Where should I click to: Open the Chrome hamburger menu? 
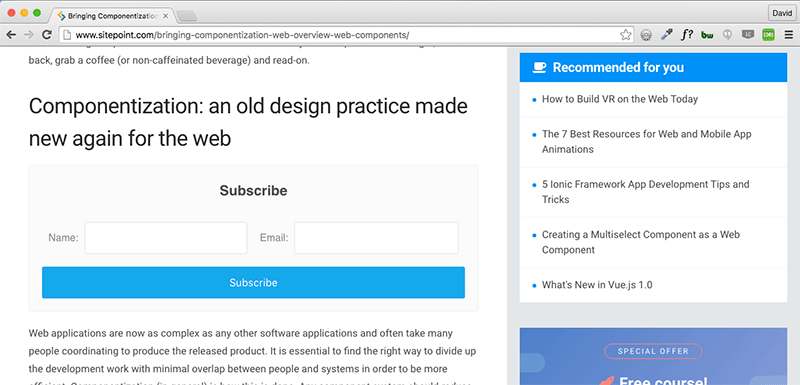point(789,35)
